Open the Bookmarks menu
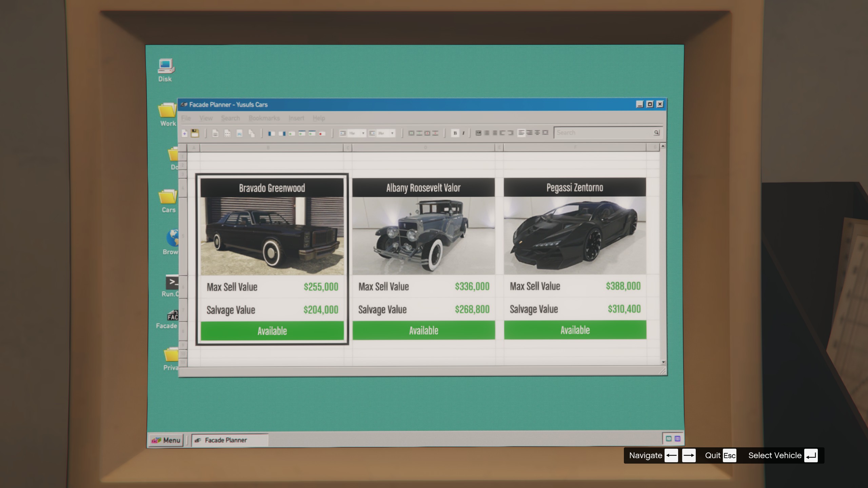Image resolution: width=868 pixels, height=488 pixels. (264, 118)
